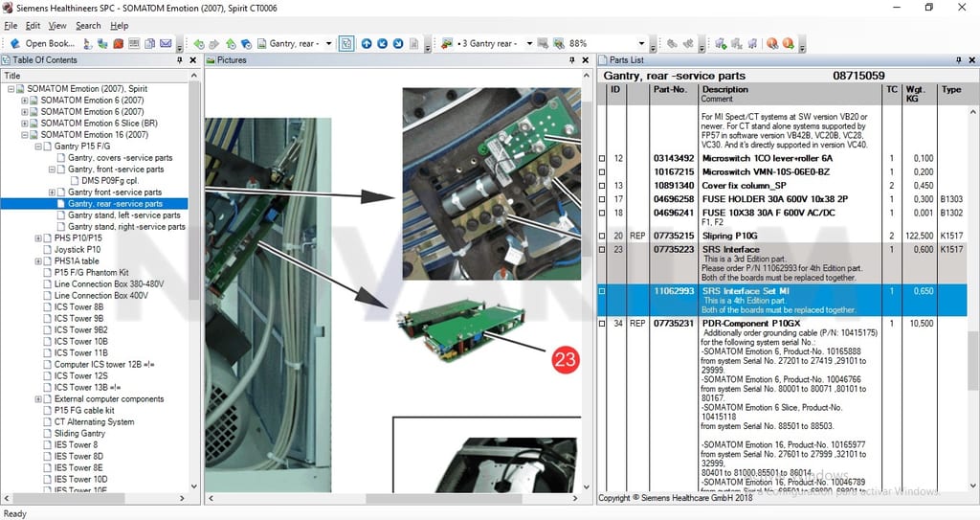Click the person icon after Open Book

87,43
